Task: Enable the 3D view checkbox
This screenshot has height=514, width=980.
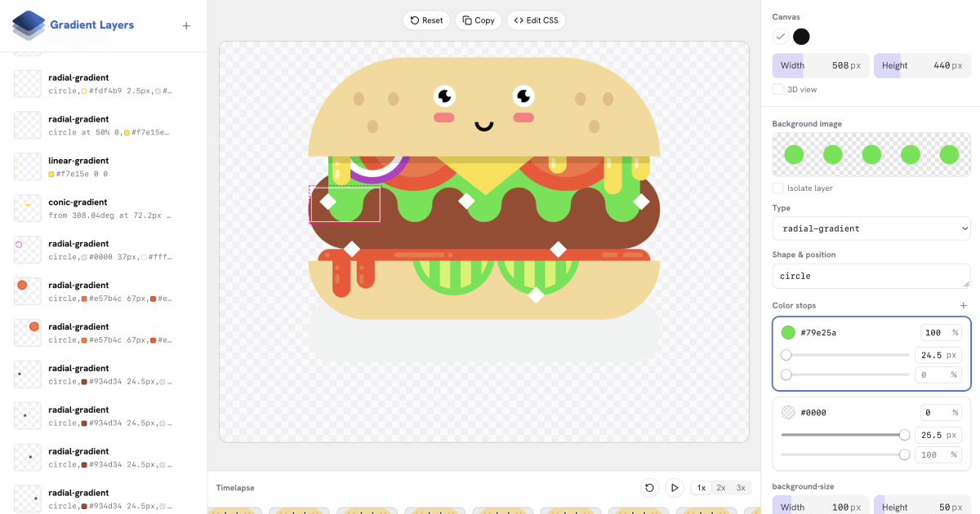Action: point(778,90)
